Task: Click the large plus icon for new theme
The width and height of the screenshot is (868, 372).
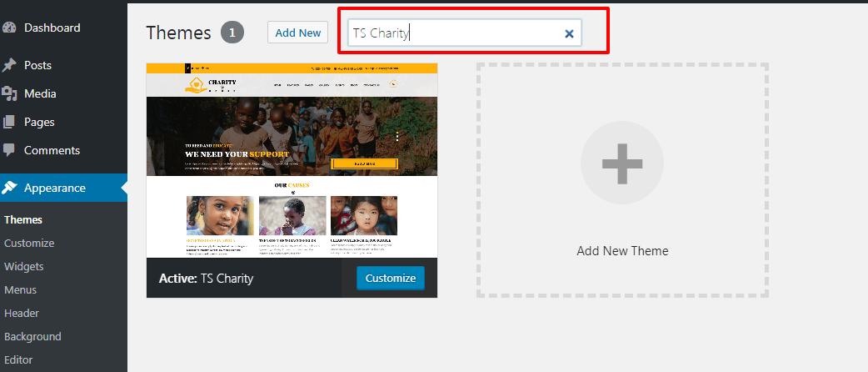Action: click(621, 163)
